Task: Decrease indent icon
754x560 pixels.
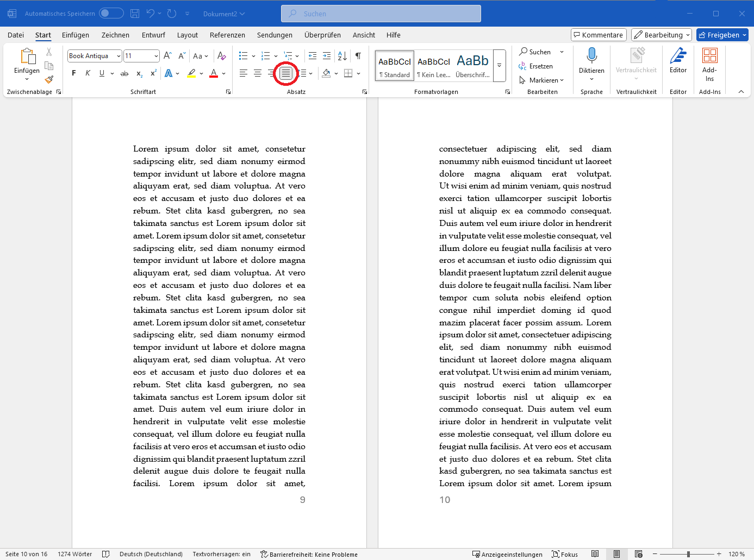Action: (x=313, y=56)
